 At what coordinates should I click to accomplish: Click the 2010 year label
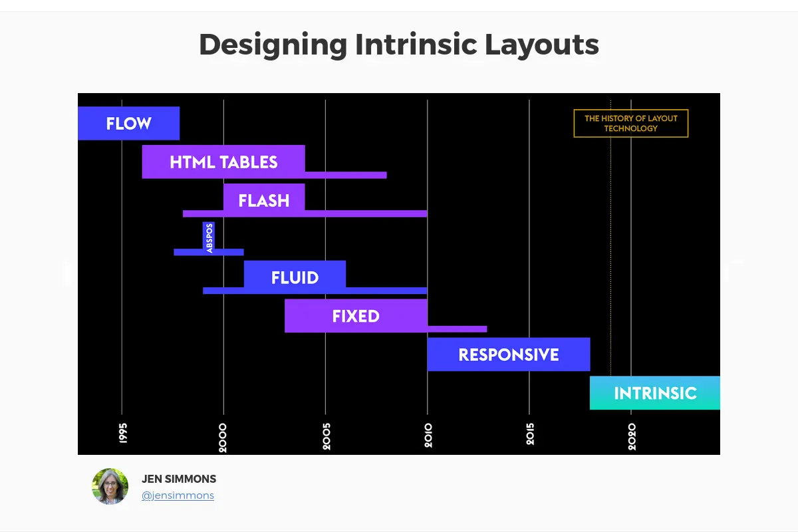[x=428, y=436]
